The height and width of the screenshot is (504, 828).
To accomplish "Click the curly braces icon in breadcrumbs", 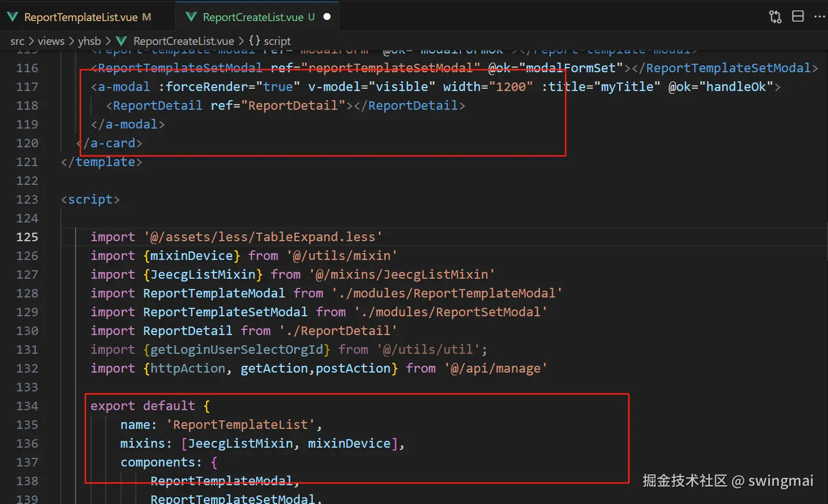I will [x=254, y=41].
